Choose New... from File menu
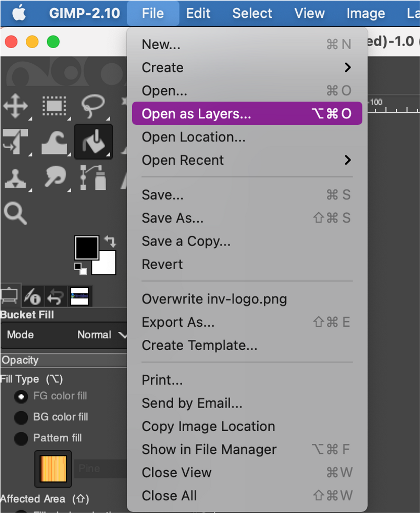 click(247, 44)
